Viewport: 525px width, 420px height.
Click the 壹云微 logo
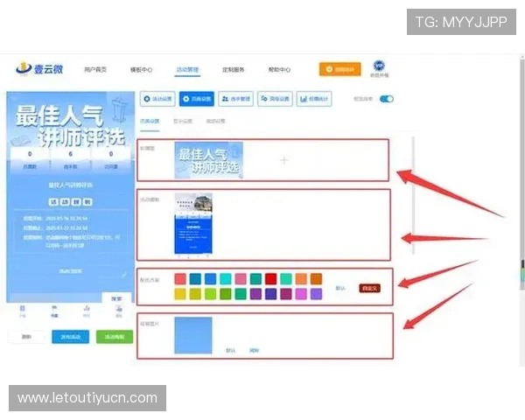[39, 69]
